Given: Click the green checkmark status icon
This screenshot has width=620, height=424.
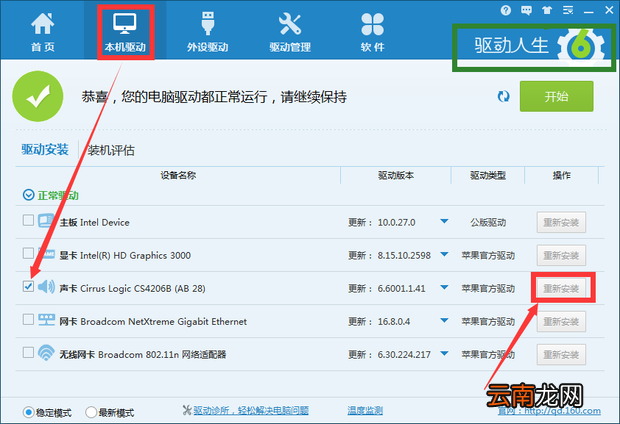Looking at the screenshot, I should click(38, 96).
